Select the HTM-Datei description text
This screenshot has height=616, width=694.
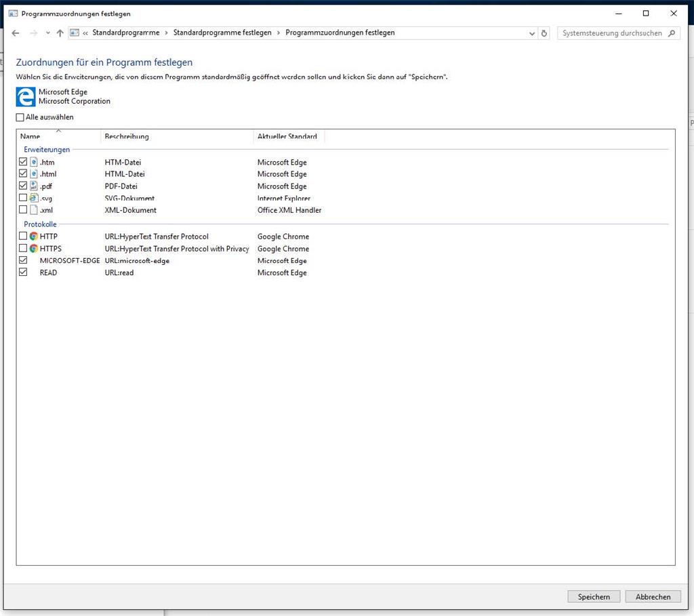pos(123,163)
